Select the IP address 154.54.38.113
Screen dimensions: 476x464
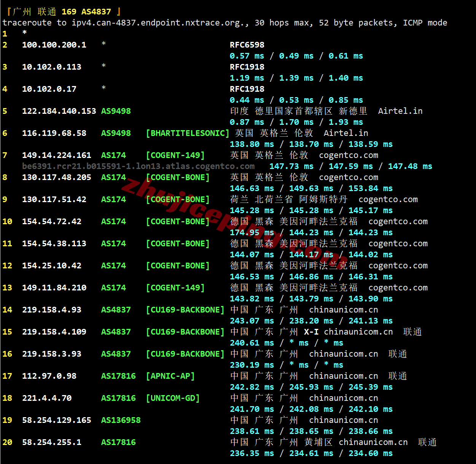pos(54,244)
